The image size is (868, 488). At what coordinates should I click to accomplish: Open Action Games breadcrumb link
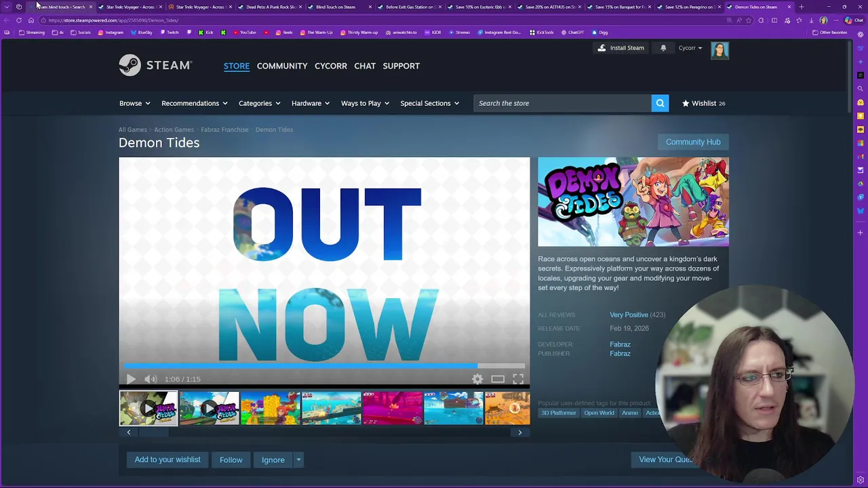click(174, 129)
